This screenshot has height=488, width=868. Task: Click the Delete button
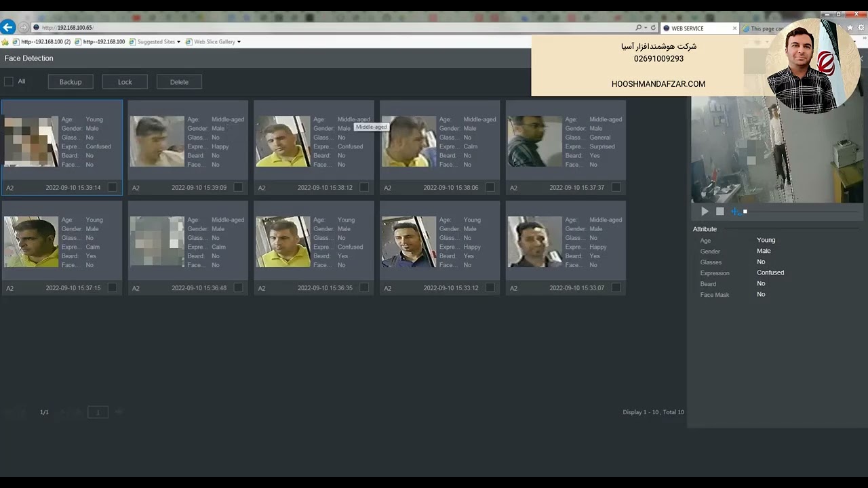pyautogui.click(x=179, y=82)
